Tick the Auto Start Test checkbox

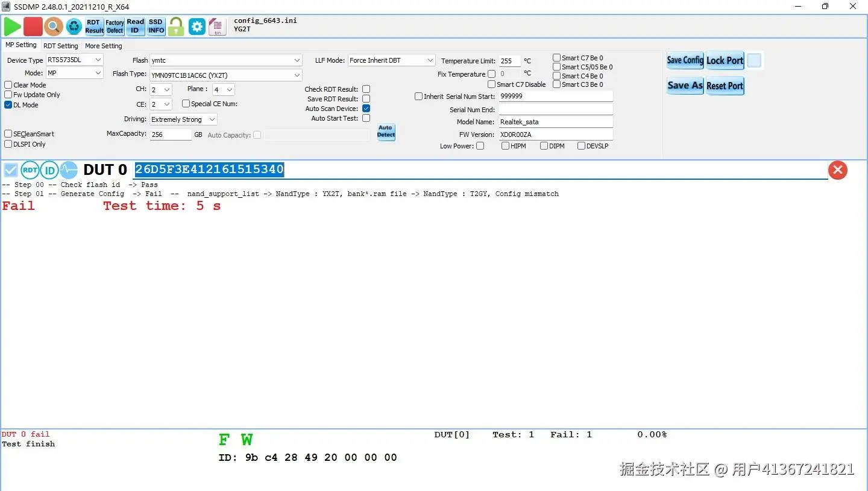click(x=366, y=118)
